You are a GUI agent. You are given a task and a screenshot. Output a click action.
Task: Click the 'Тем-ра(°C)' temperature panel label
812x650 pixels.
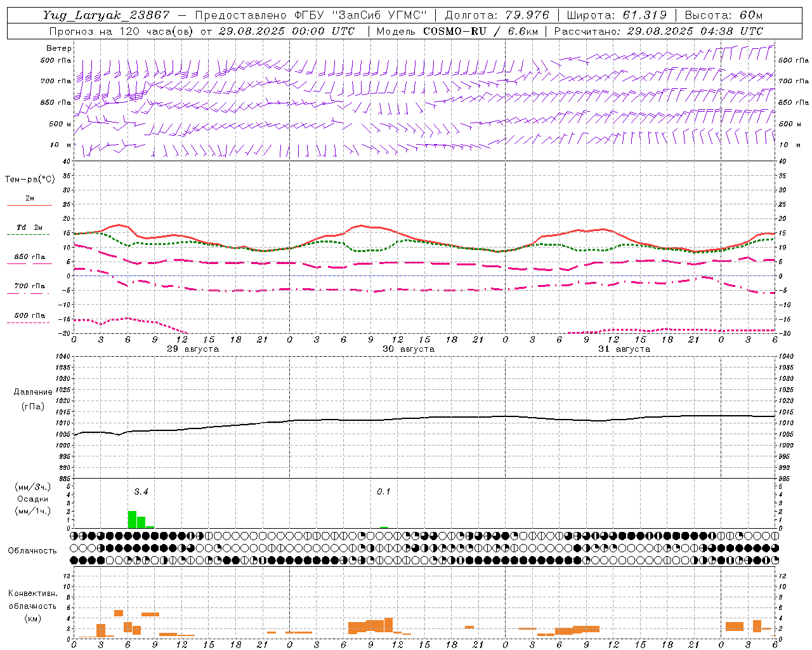tap(30, 180)
